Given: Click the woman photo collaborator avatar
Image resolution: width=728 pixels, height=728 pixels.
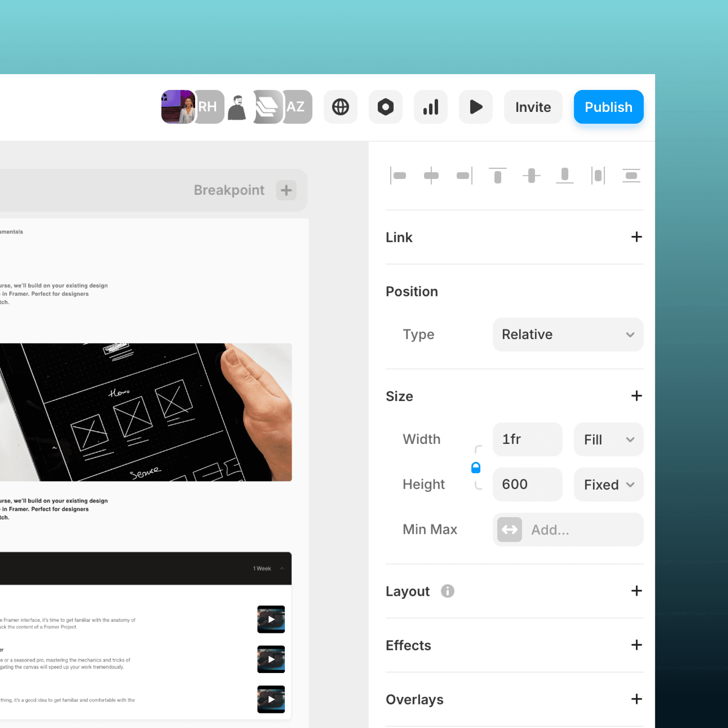Looking at the screenshot, I should (x=178, y=107).
